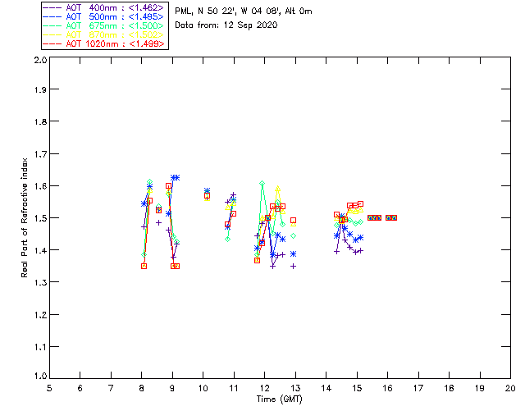Click the 14 x-axis tick label
This screenshot has height=420, width=525.
click(326, 388)
